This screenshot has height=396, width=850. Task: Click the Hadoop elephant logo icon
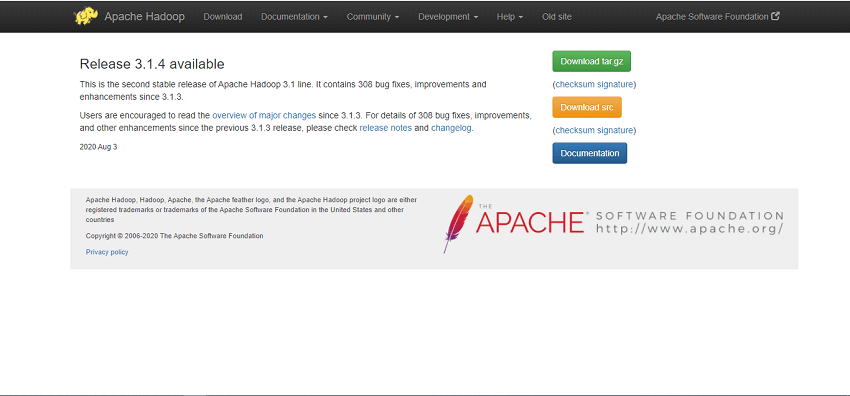pyautogui.click(x=86, y=16)
